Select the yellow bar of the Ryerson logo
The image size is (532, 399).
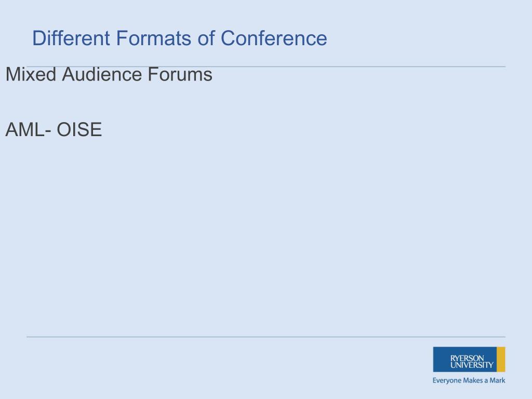tap(501, 360)
